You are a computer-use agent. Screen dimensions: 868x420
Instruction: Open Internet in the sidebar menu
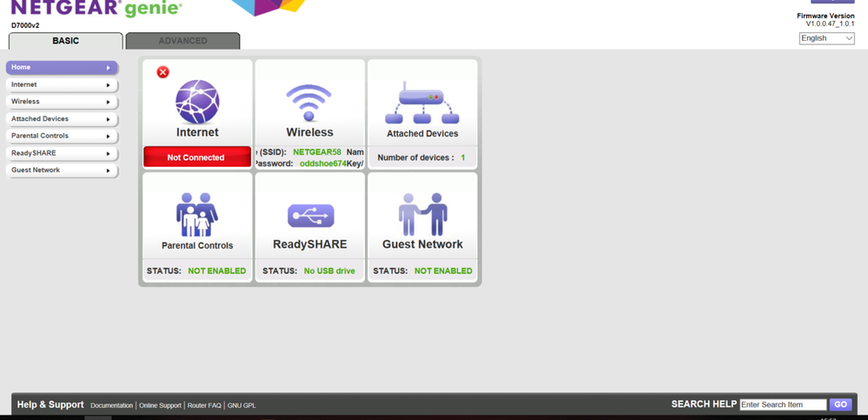62,84
